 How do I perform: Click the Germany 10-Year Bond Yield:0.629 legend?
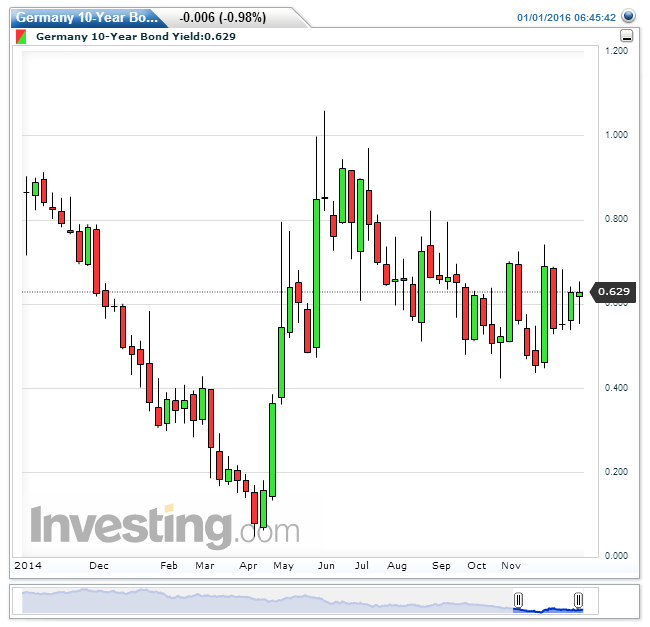(x=136, y=36)
